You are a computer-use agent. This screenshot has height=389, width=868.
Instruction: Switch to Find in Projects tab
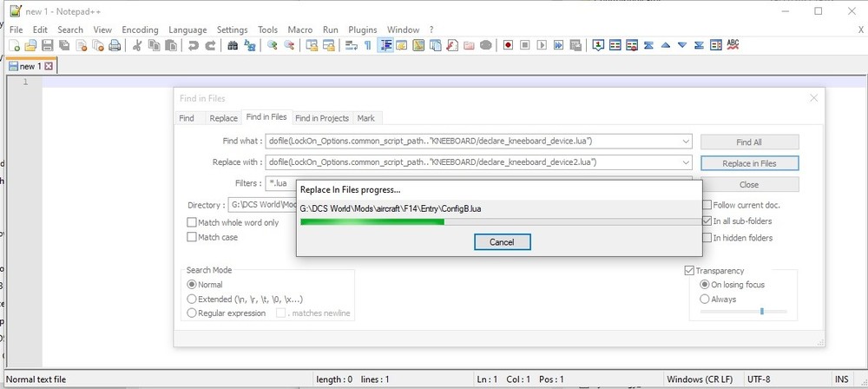[322, 118]
